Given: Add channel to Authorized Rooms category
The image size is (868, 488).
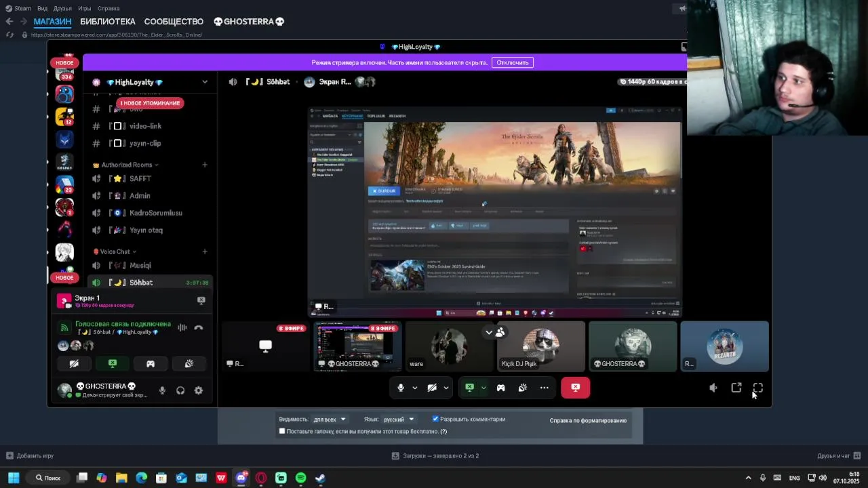Looking at the screenshot, I should [205, 165].
